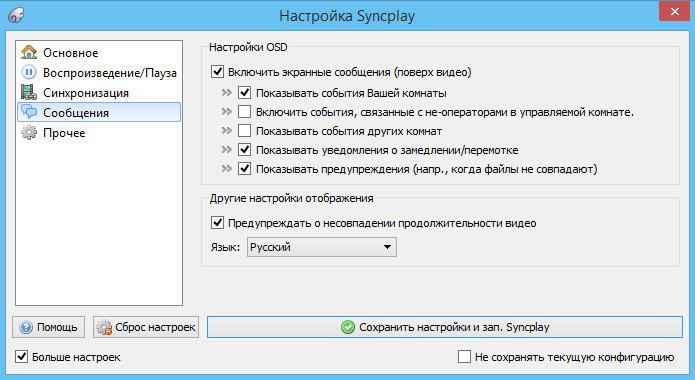Disable Включить экранные сообщения checkbox
The height and width of the screenshot is (380, 695).
tap(217, 72)
